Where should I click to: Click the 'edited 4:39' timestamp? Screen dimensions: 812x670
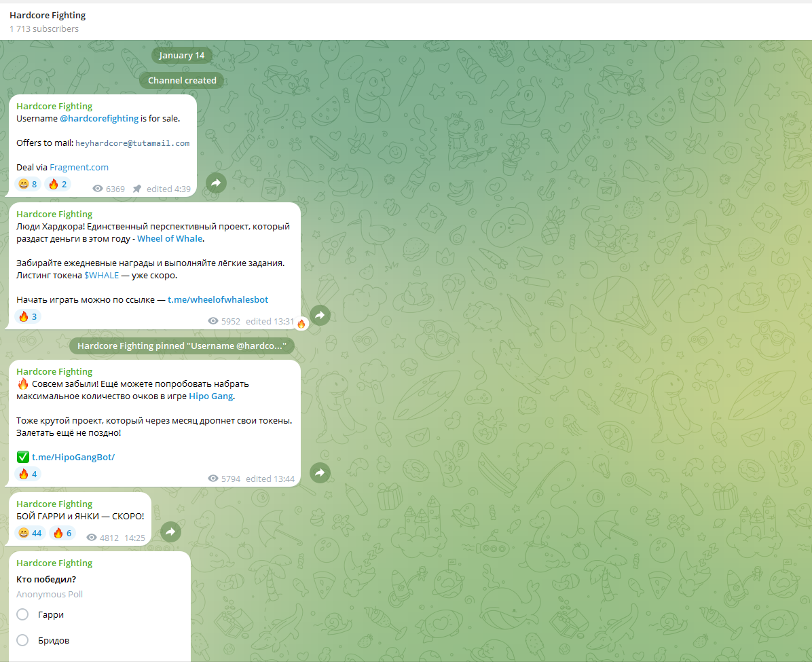[168, 189]
